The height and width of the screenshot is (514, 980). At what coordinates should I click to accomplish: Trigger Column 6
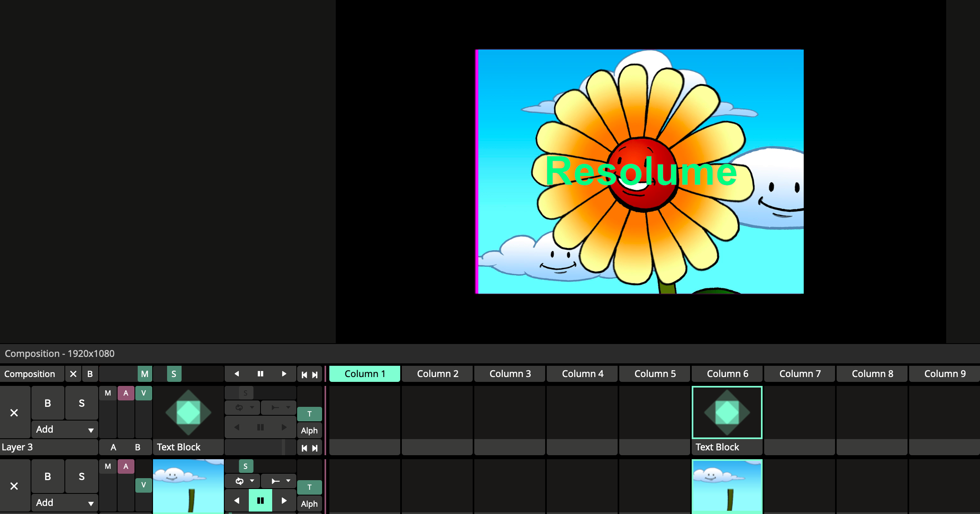point(727,374)
